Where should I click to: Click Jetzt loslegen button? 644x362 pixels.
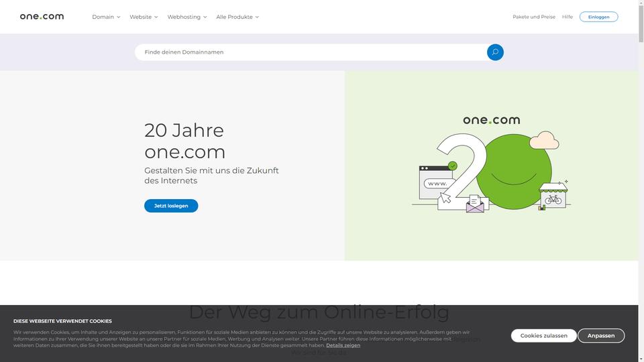[171, 206]
